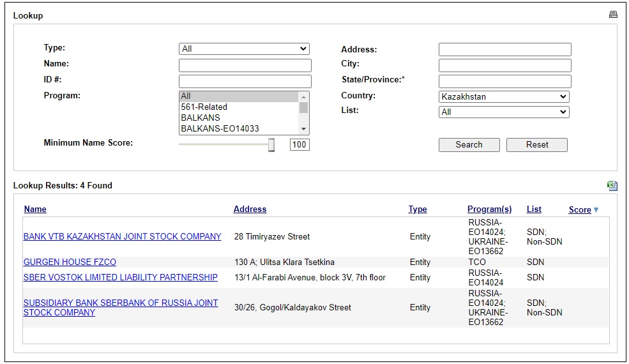Image resolution: width=629 pixels, height=364 pixels.
Task: Click the minimum score value box
Action: pyautogui.click(x=299, y=144)
